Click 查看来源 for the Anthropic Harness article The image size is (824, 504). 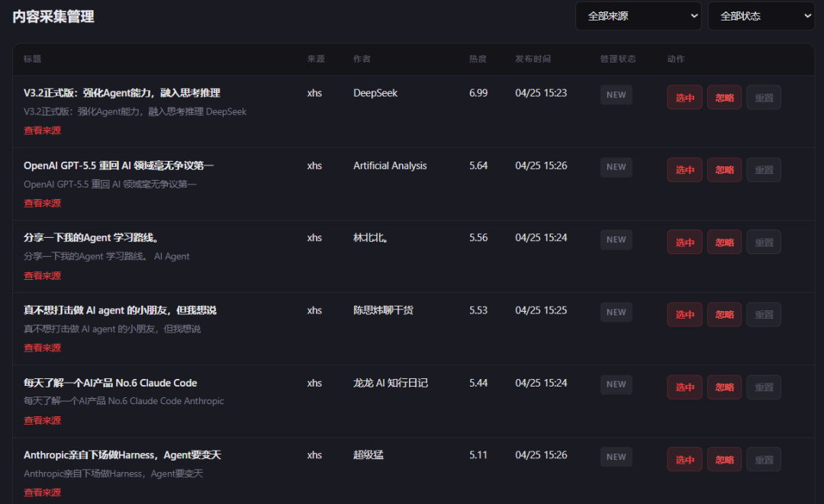(42, 492)
